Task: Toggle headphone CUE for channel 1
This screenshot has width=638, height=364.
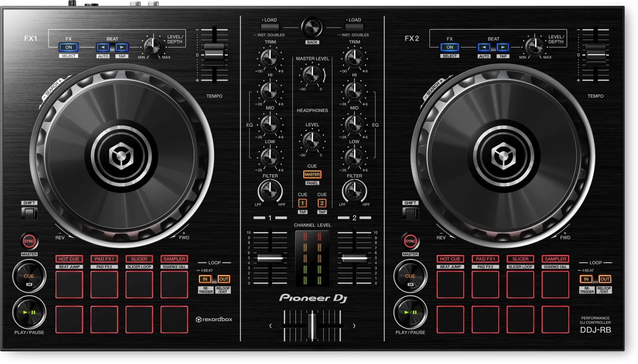Action: 303,203
